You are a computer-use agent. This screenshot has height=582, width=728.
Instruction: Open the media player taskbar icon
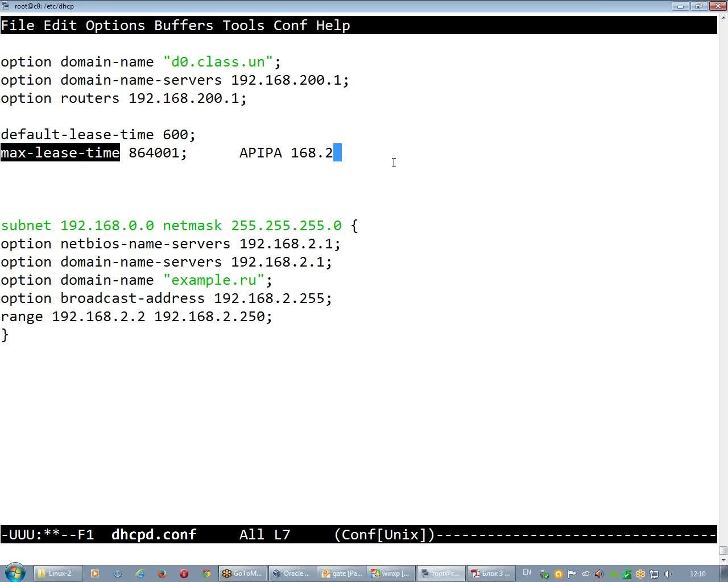point(95,573)
